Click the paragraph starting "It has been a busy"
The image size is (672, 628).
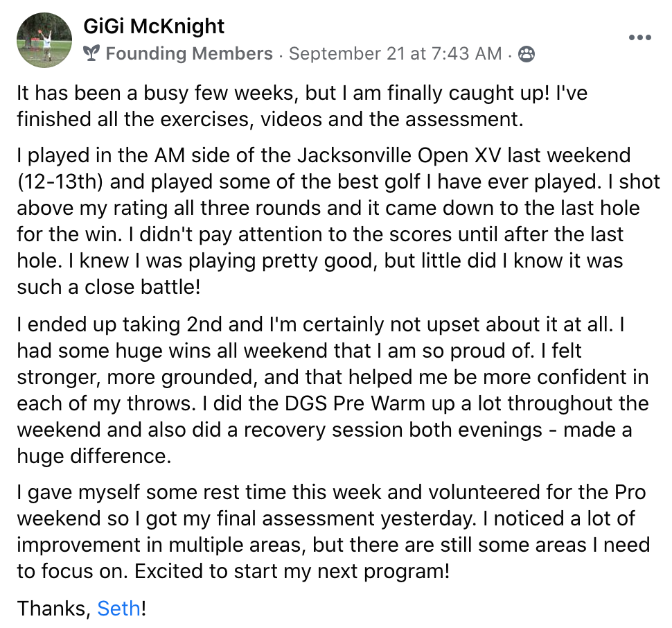coord(302,106)
